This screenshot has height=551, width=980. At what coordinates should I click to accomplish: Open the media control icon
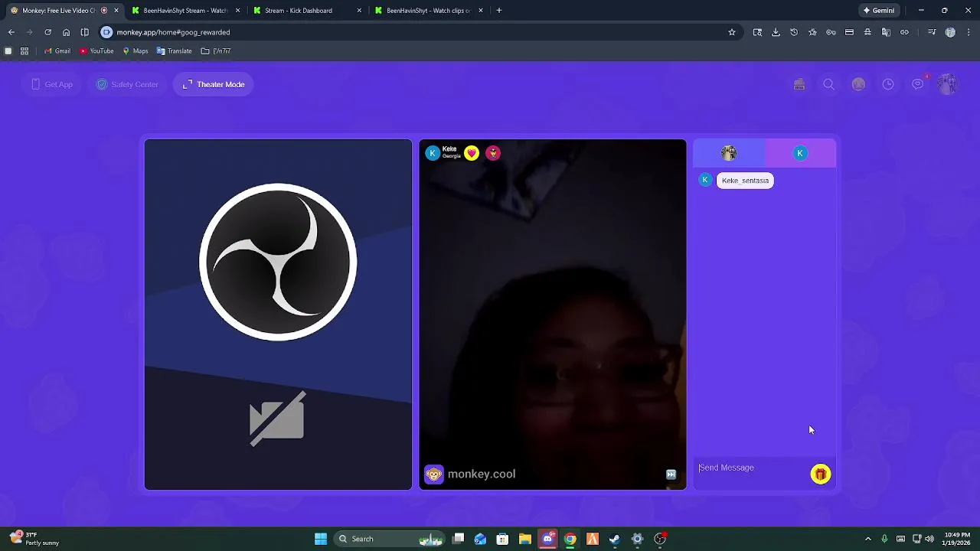932,32
